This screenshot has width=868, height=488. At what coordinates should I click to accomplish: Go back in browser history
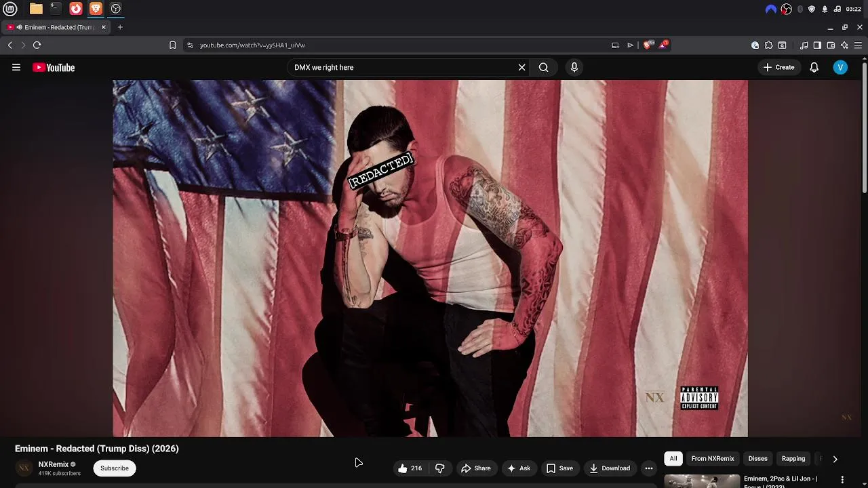coord(9,45)
